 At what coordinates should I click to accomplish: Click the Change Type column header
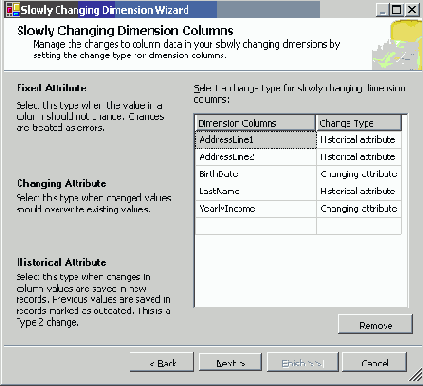(x=359, y=123)
